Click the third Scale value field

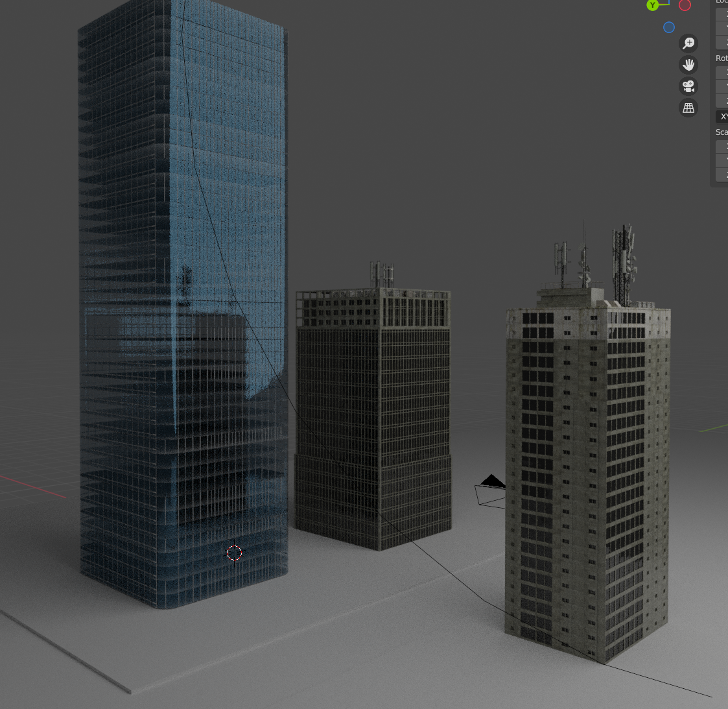[722, 174]
